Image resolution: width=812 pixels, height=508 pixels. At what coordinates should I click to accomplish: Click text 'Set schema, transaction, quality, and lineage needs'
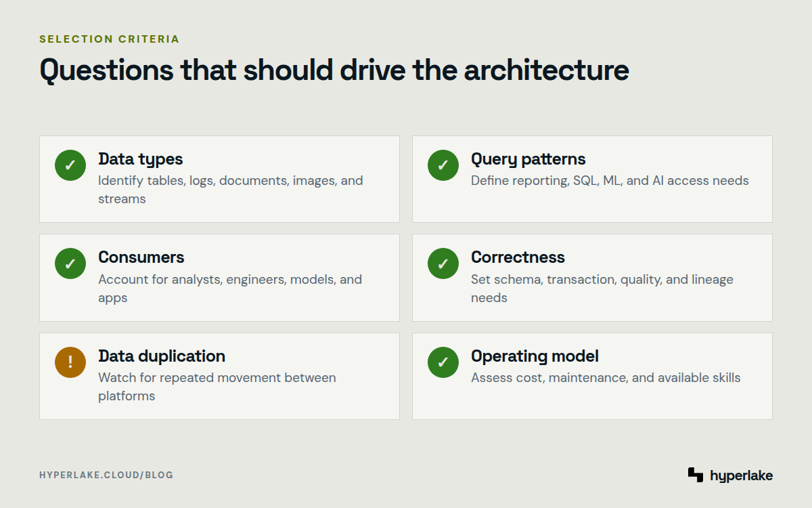click(602, 289)
